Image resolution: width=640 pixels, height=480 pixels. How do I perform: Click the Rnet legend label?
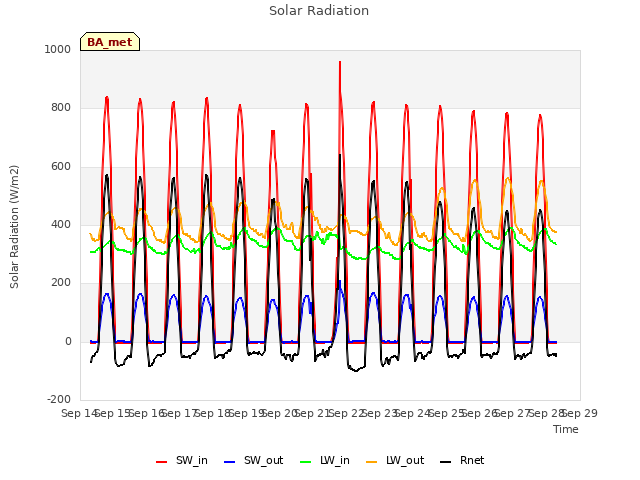point(472,460)
